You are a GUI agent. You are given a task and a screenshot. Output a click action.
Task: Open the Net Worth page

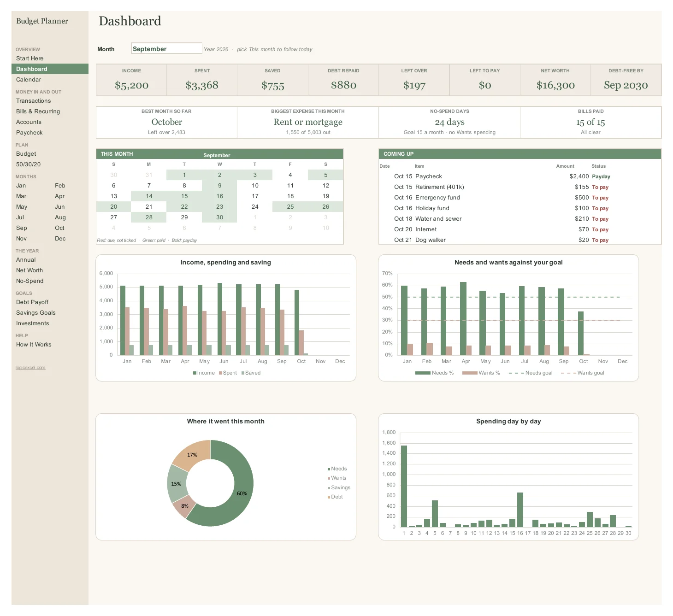(x=30, y=270)
